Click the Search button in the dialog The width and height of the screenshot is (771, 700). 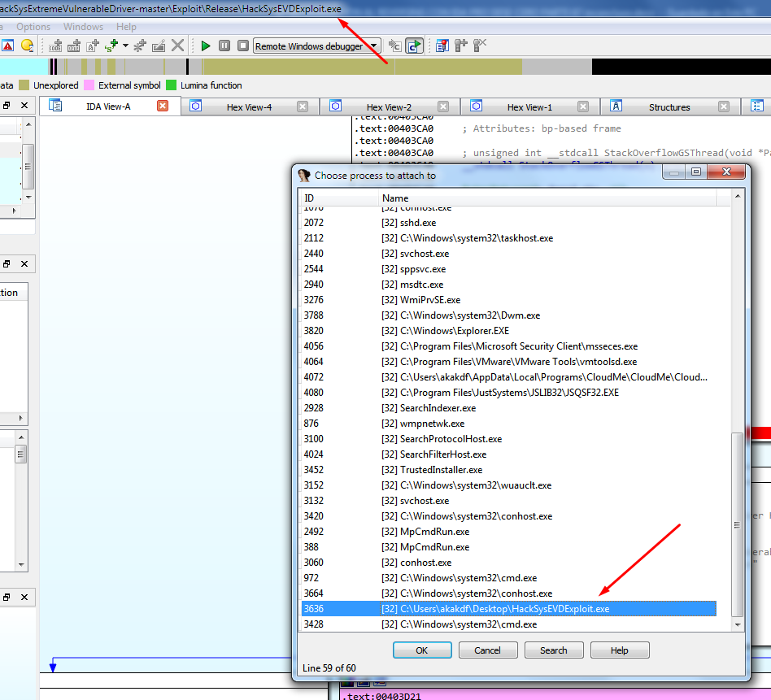tap(553, 650)
